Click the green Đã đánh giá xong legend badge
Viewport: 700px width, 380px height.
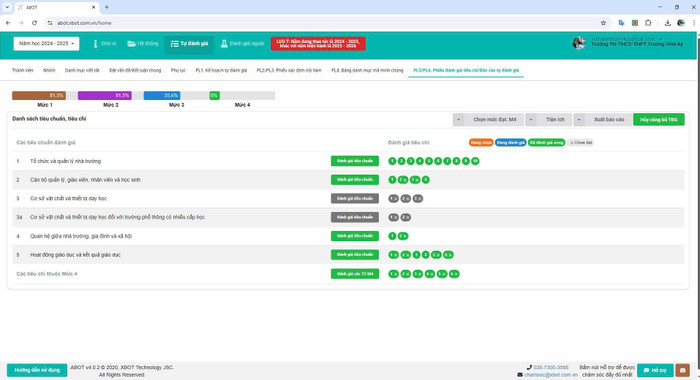tap(546, 142)
